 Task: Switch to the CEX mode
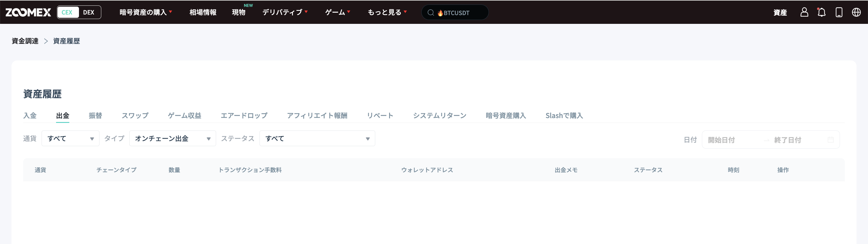click(67, 12)
